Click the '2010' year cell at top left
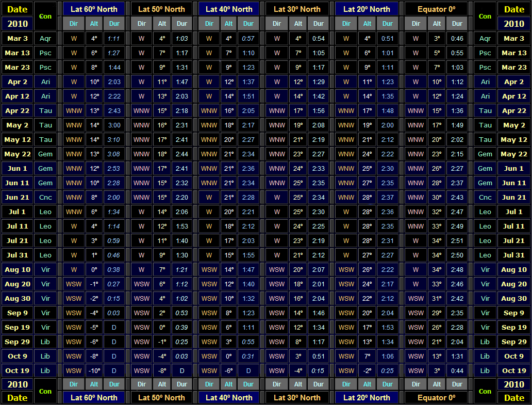 (18, 24)
